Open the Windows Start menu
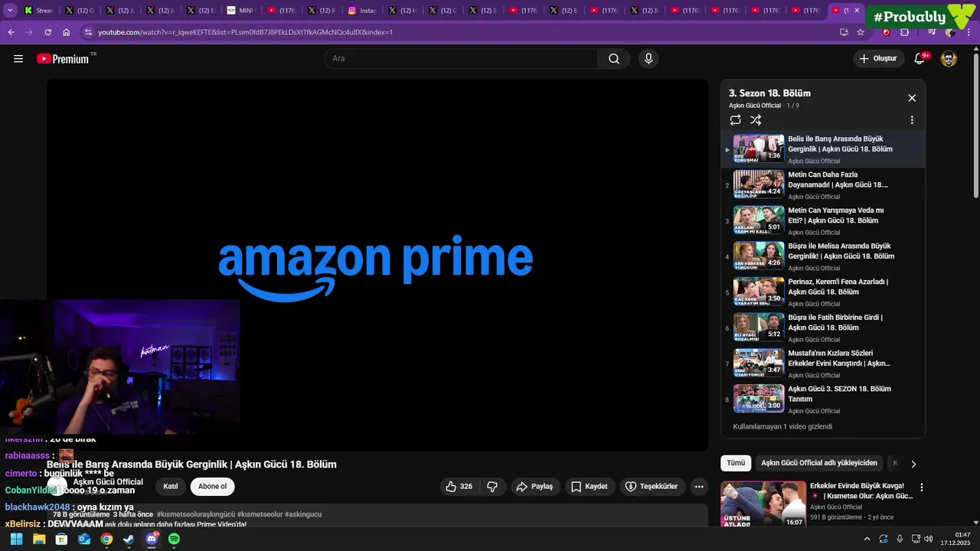 click(x=17, y=540)
